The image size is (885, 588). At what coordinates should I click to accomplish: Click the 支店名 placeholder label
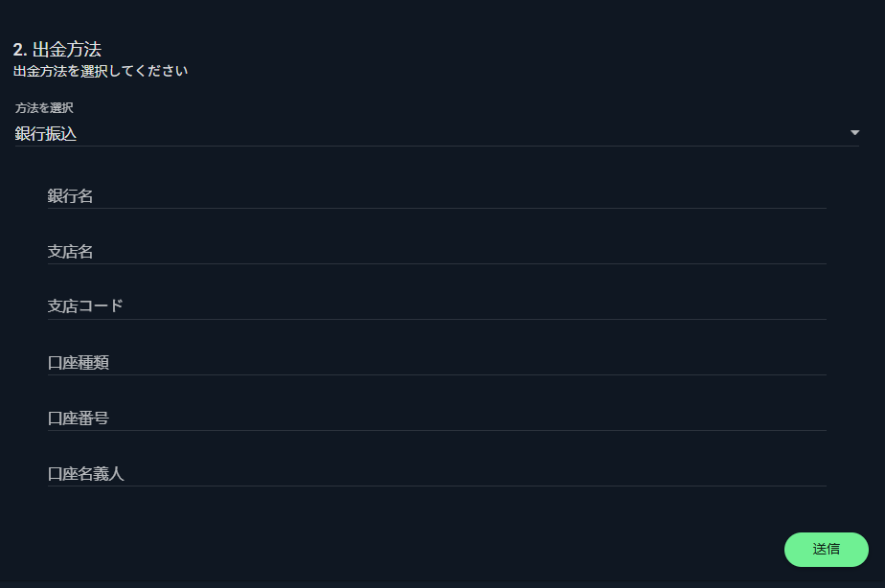pos(71,252)
